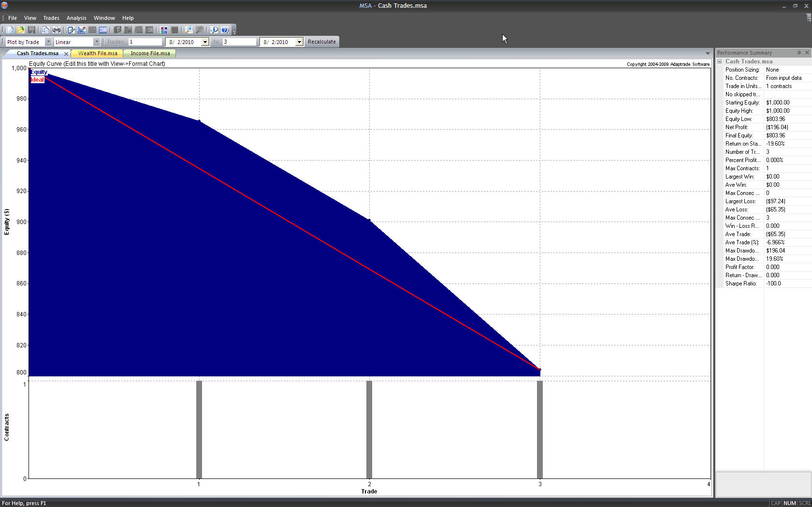812x507 pixels.
Task: Click the contracts bar for trade 3
Action: 540,430
